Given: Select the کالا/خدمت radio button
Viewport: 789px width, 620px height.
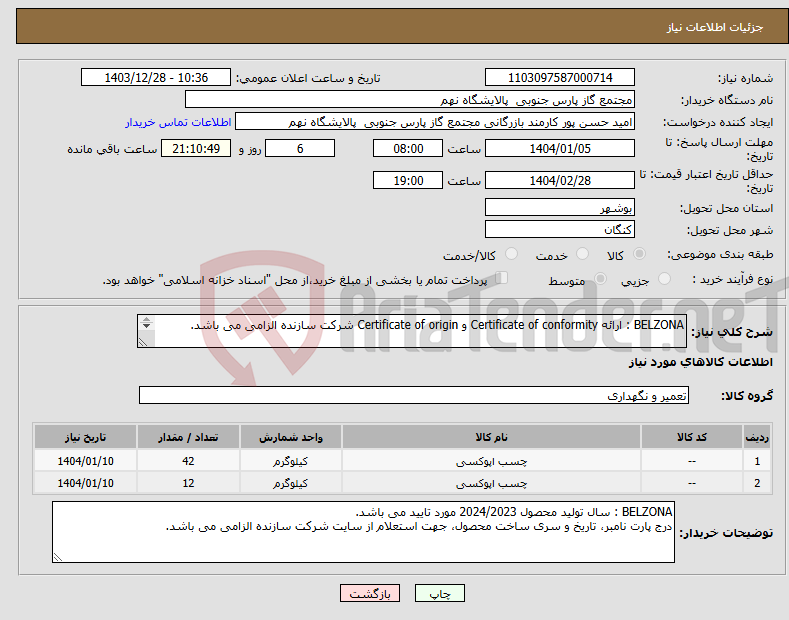Looking at the screenshot, I should 511,254.
